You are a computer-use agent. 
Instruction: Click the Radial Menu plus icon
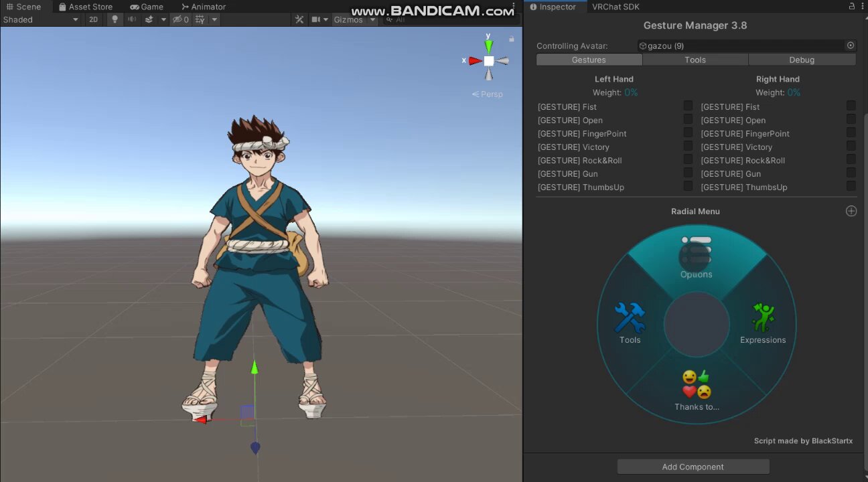click(x=851, y=211)
